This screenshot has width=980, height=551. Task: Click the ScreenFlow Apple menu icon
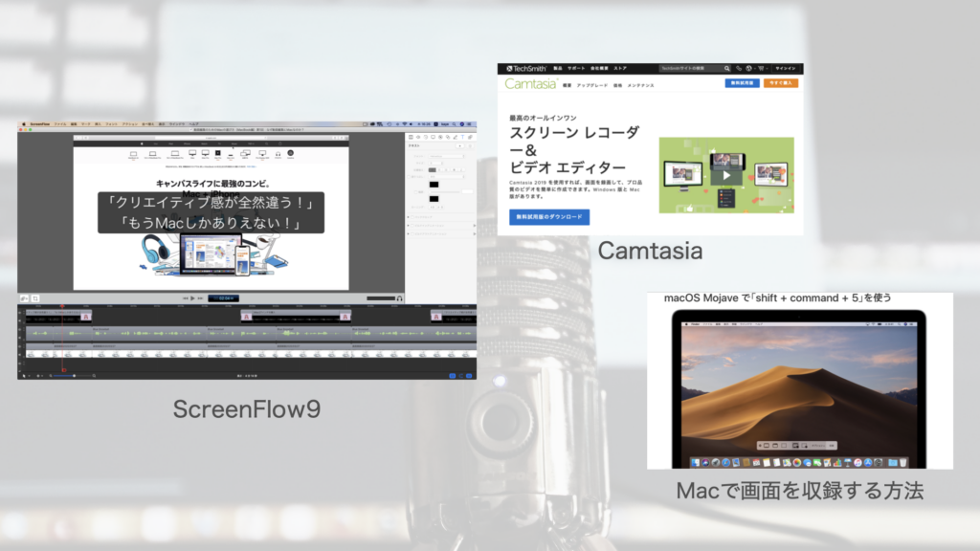pos(25,124)
